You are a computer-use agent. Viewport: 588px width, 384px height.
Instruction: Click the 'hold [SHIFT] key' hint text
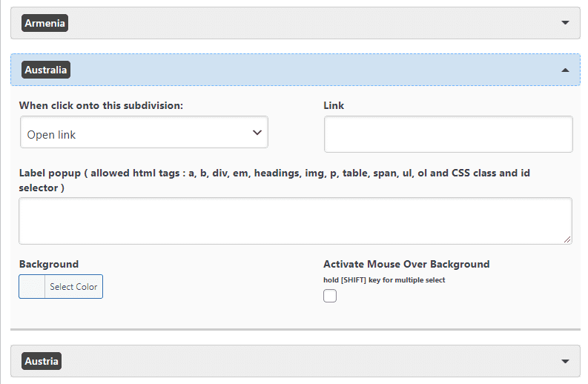384,280
